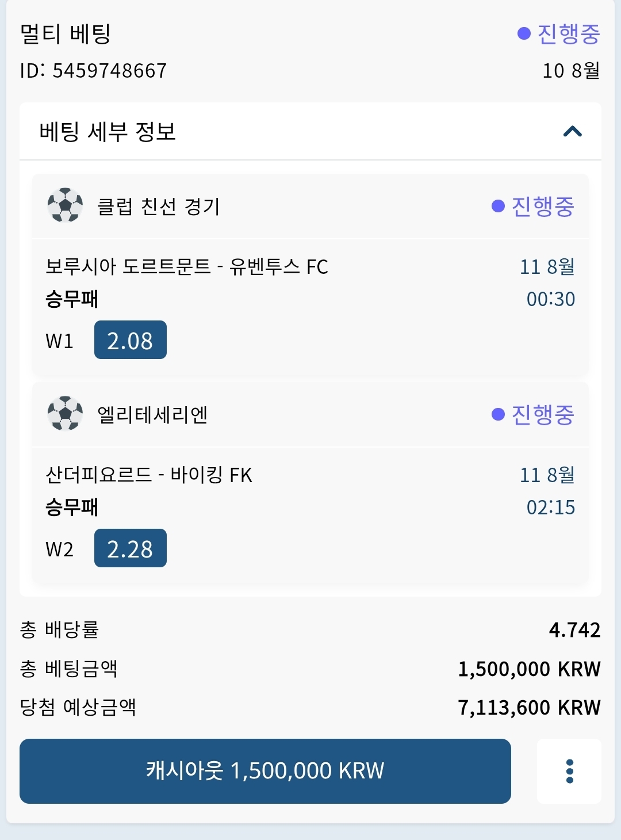
Task: Click the 진행중 status in 클럽 친선 경기
Action: [533, 206]
